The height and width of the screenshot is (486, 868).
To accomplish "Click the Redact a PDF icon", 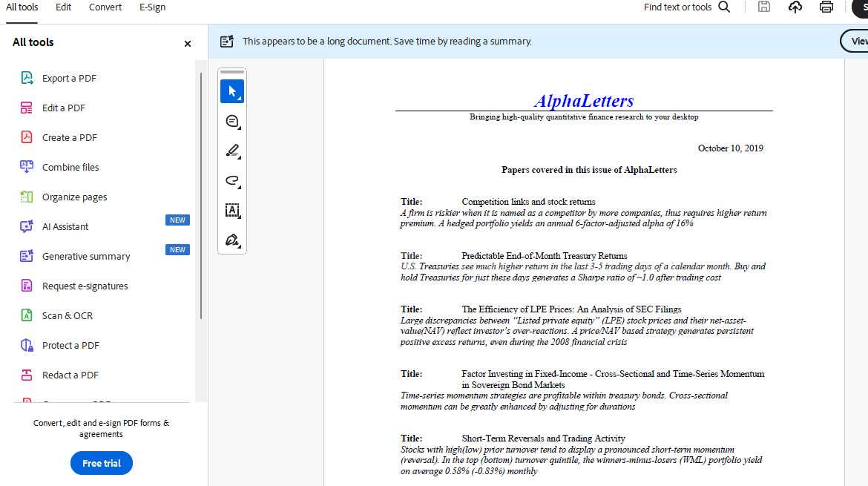I will point(27,375).
